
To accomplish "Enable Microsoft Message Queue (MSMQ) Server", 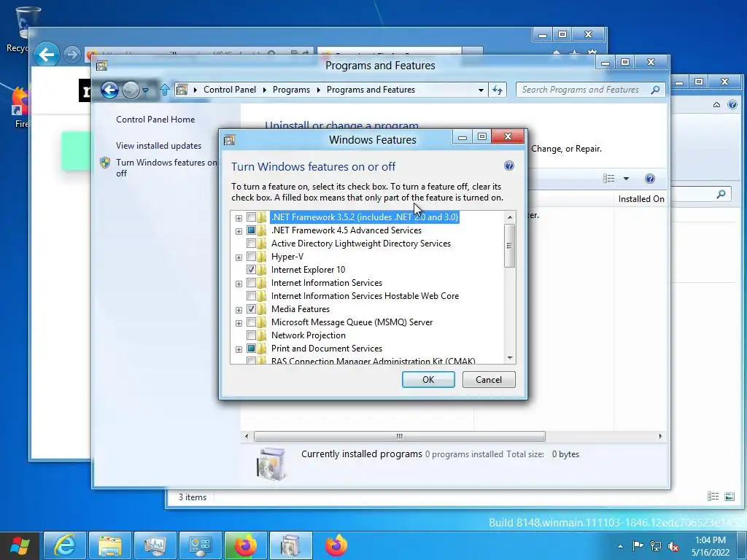I will coord(251,322).
